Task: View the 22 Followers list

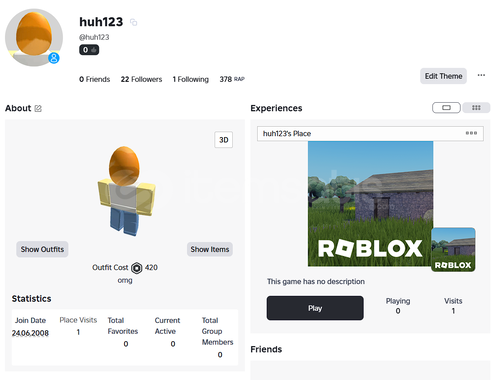Action: 141,79
